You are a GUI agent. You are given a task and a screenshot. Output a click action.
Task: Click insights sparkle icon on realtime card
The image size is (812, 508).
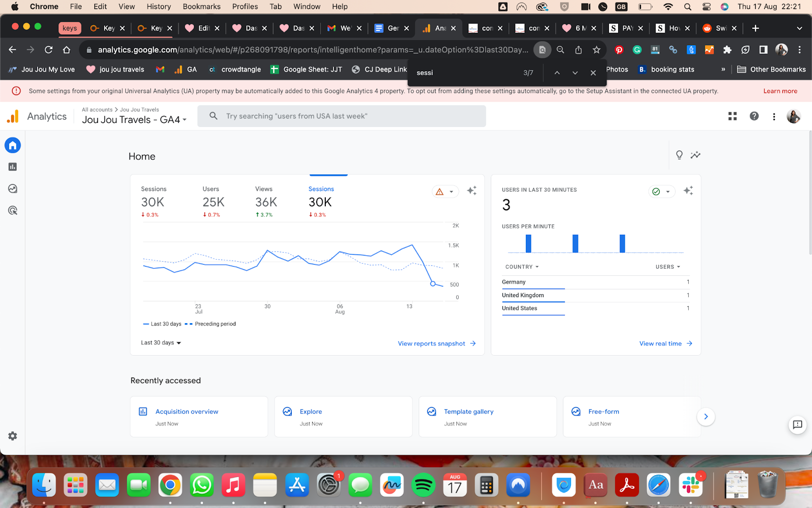coord(688,190)
